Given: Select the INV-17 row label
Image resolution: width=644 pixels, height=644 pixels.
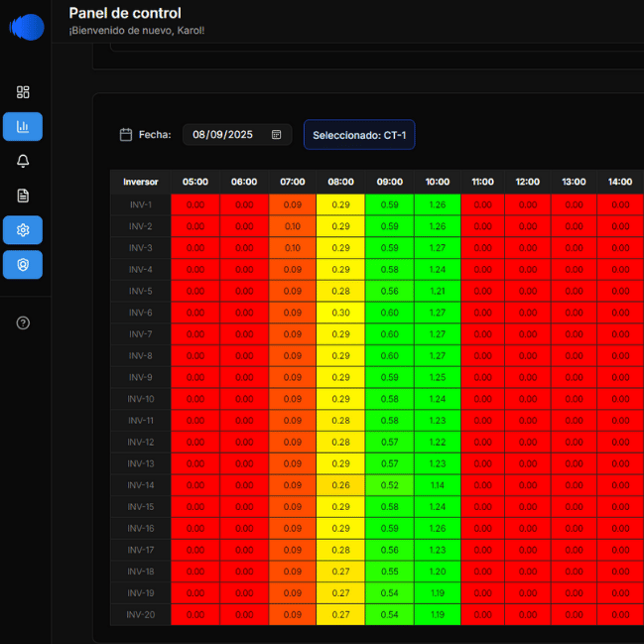Looking at the screenshot, I should [x=141, y=550].
